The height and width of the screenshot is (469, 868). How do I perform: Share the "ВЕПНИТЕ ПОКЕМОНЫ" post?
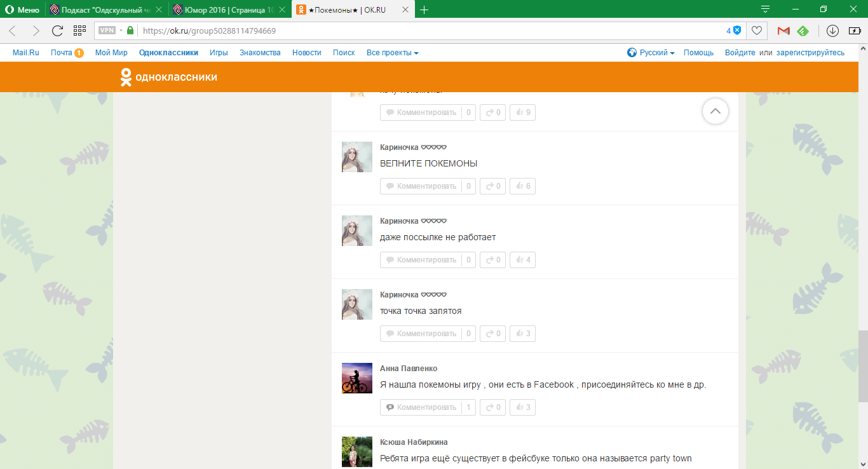[x=492, y=186]
